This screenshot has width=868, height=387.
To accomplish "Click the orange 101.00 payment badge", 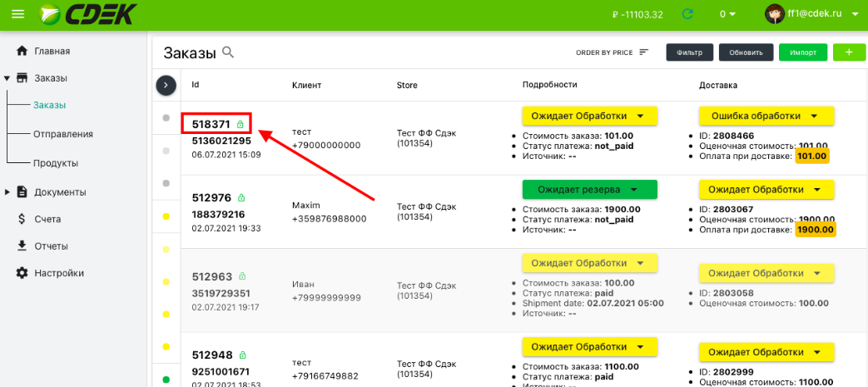I will pyautogui.click(x=812, y=156).
